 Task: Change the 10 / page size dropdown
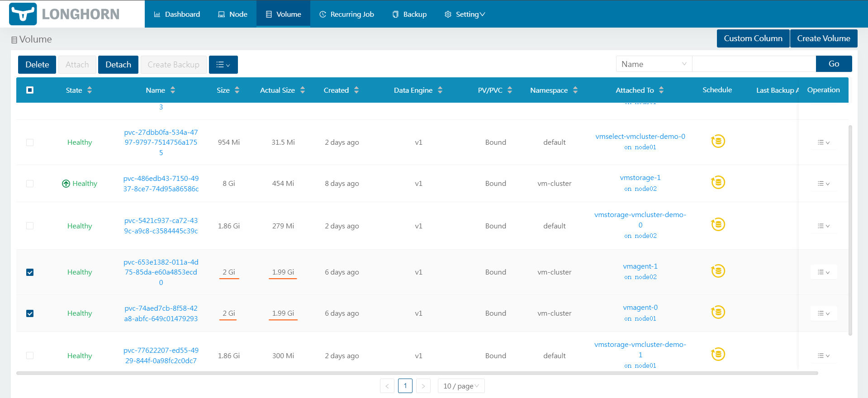click(x=461, y=386)
